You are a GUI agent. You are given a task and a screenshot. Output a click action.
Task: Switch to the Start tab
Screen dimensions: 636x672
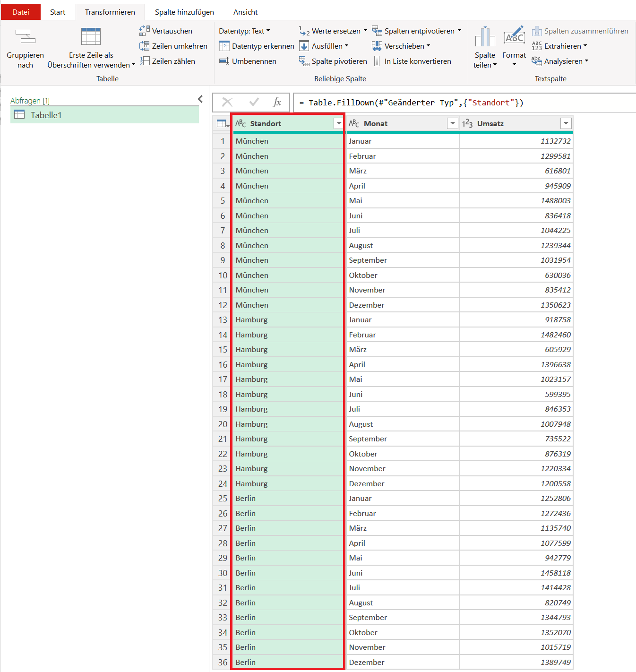tap(58, 12)
